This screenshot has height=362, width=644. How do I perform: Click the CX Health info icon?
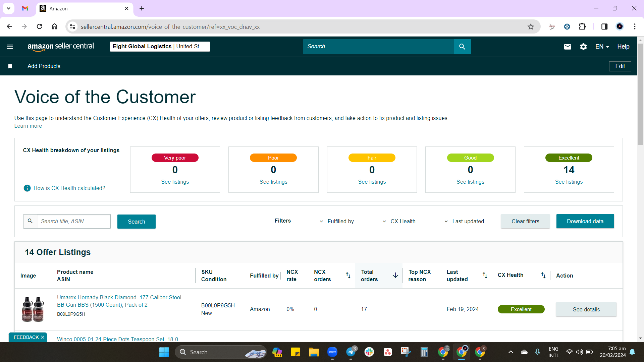pyautogui.click(x=27, y=188)
